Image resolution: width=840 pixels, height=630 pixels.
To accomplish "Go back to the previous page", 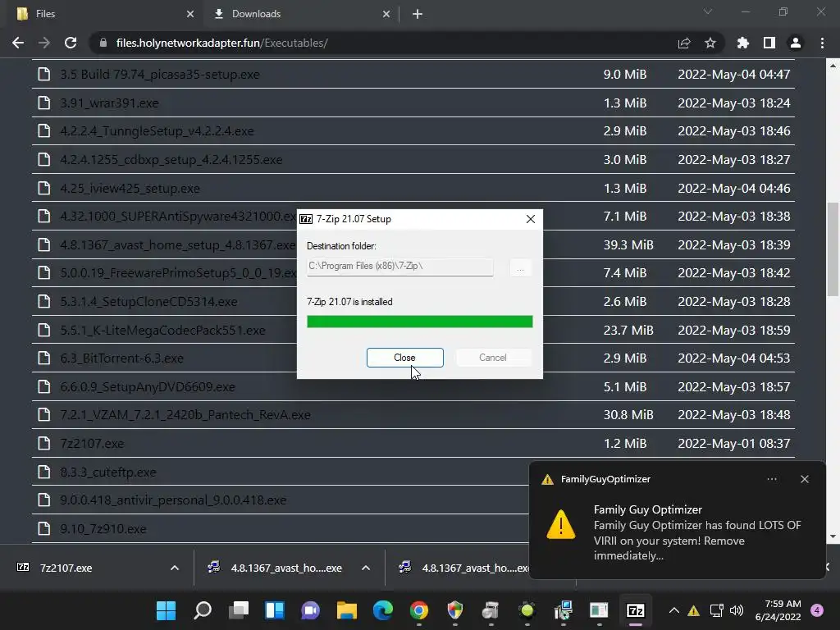I will (18, 43).
